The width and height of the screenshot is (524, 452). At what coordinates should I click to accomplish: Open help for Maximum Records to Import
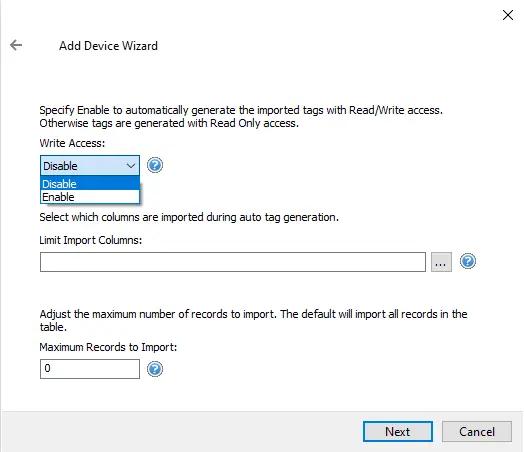point(155,369)
